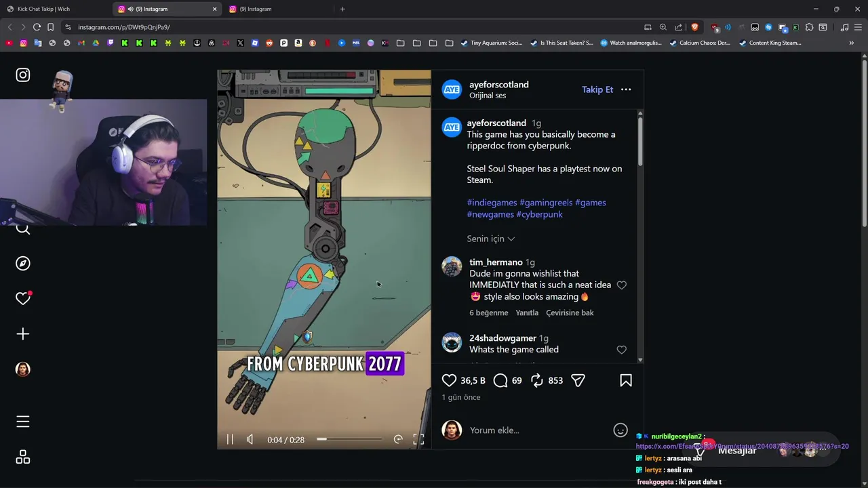Close the active Instagram tab
Viewport: 868px width, 488px height.
[215, 9]
